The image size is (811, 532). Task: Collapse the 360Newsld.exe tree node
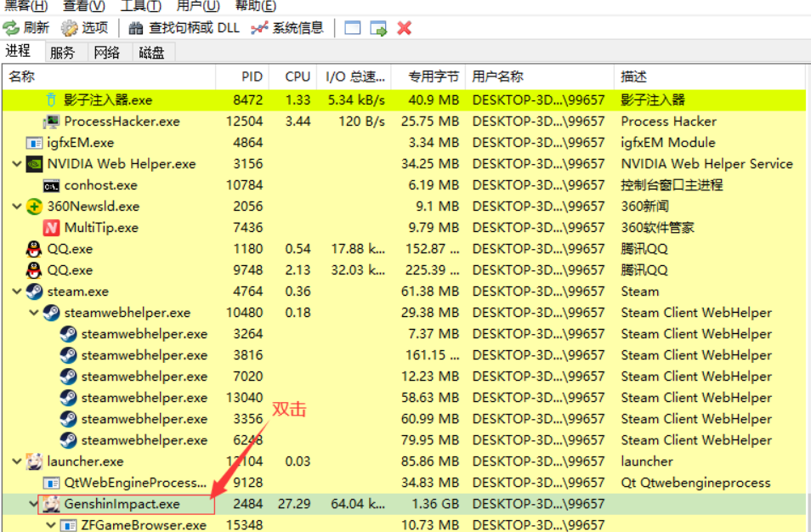pos(17,207)
